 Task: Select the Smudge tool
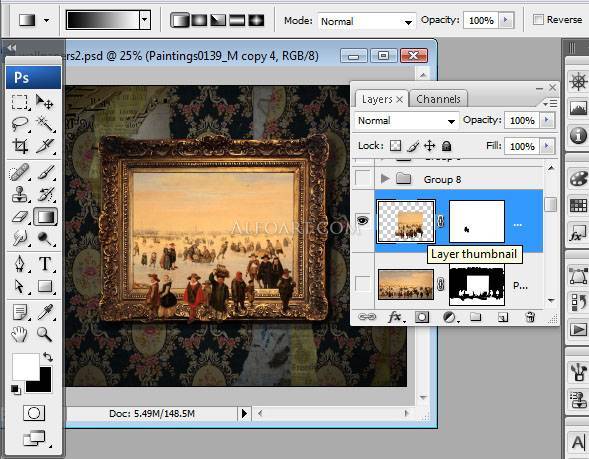click(x=20, y=238)
